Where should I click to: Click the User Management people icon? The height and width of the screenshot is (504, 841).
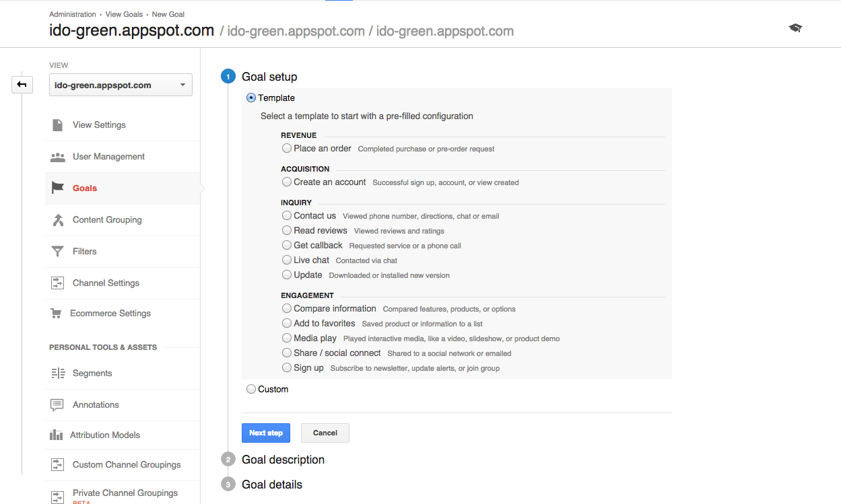pyautogui.click(x=57, y=157)
